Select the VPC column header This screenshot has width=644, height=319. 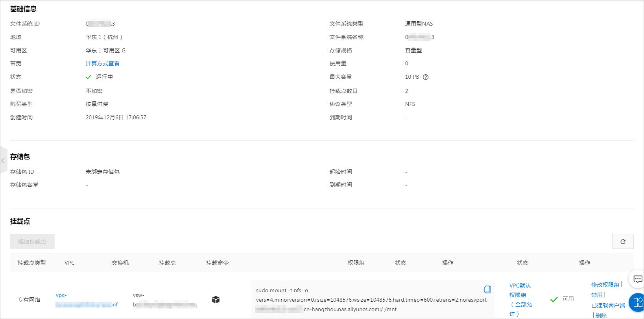[x=70, y=263]
